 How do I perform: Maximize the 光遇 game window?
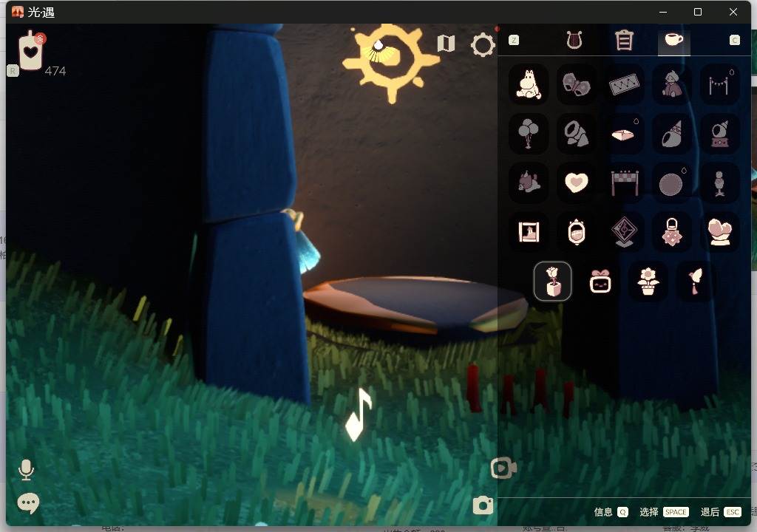(x=698, y=12)
